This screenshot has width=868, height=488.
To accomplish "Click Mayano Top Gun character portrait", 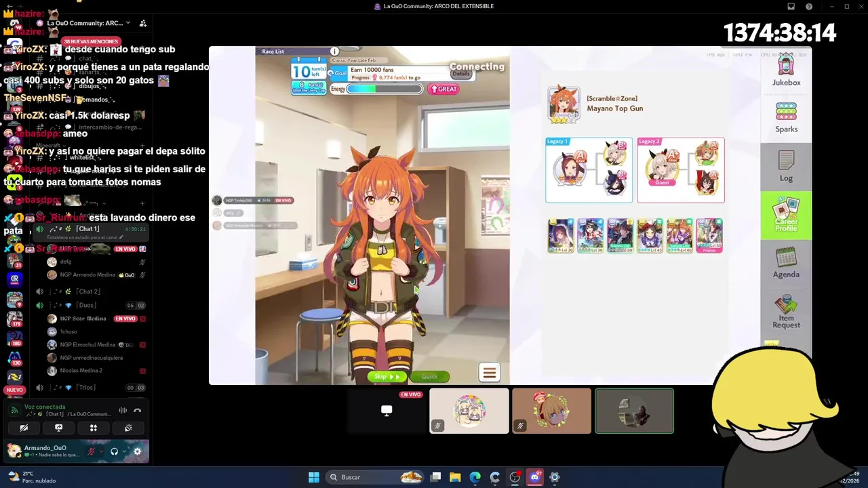I will (x=564, y=104).
